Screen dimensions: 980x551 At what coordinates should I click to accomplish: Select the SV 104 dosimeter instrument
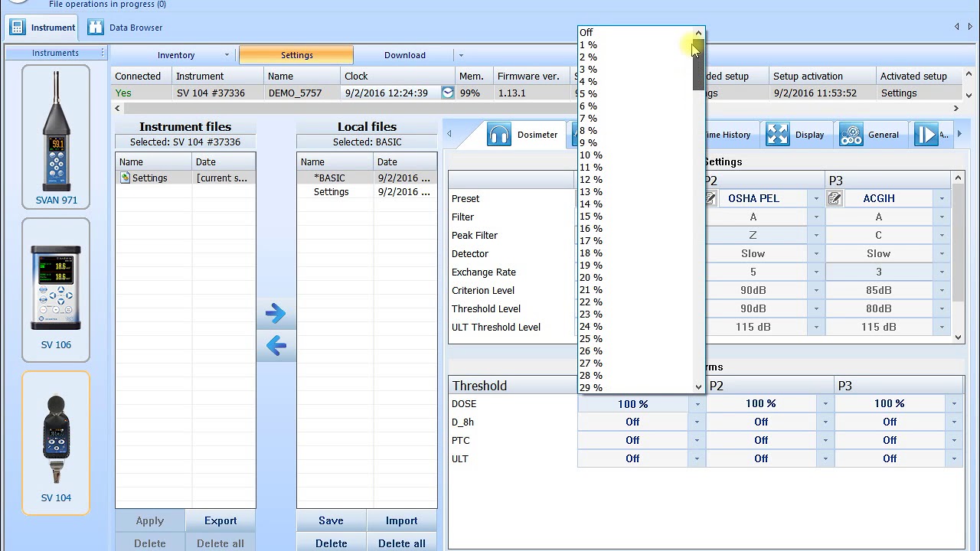[x=56, y=443]
